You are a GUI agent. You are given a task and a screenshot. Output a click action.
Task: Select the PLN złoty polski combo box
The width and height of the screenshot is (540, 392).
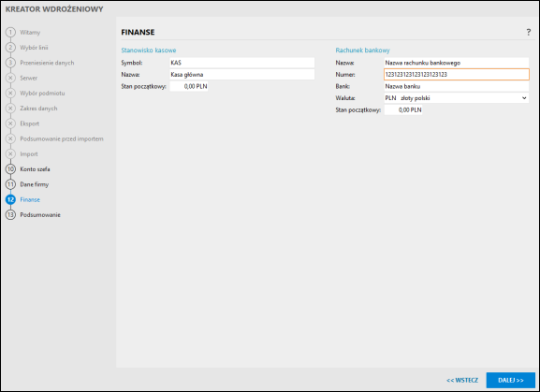(x=457, y=98)
